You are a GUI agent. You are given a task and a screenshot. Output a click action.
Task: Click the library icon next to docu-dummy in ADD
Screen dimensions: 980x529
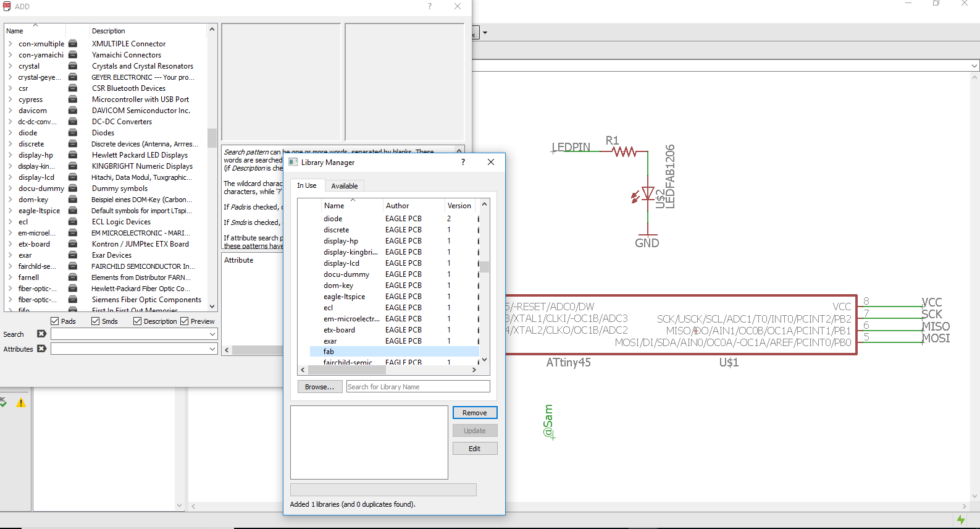(73, 188)
